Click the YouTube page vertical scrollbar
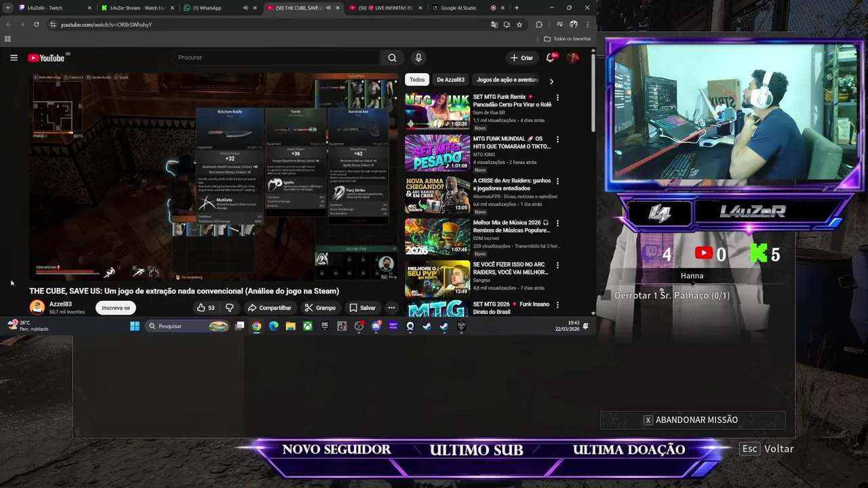Image resolution: width=868 pixels, height=488 pixels. click(593, 91)
